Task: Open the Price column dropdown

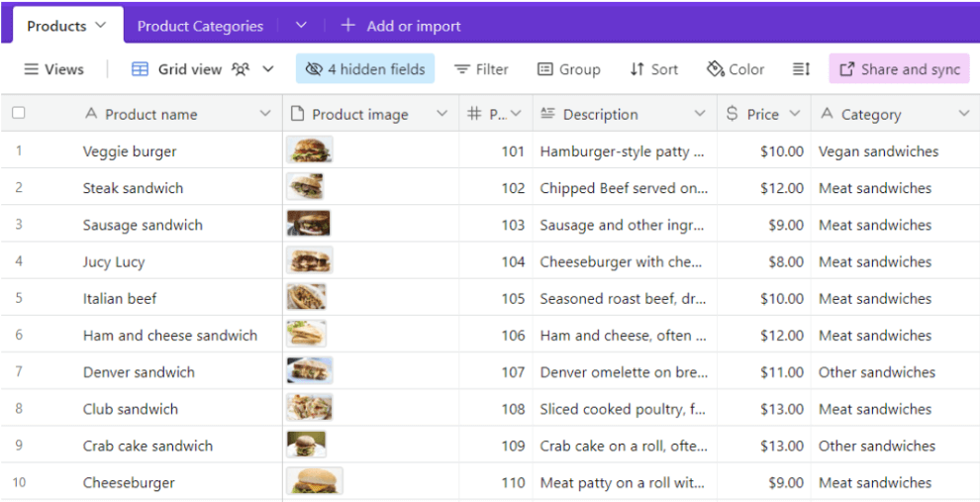Action: [794, 114]
